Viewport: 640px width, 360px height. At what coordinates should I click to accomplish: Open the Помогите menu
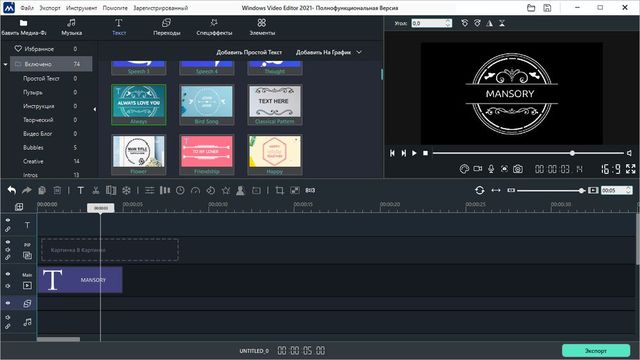click(115, 8)
